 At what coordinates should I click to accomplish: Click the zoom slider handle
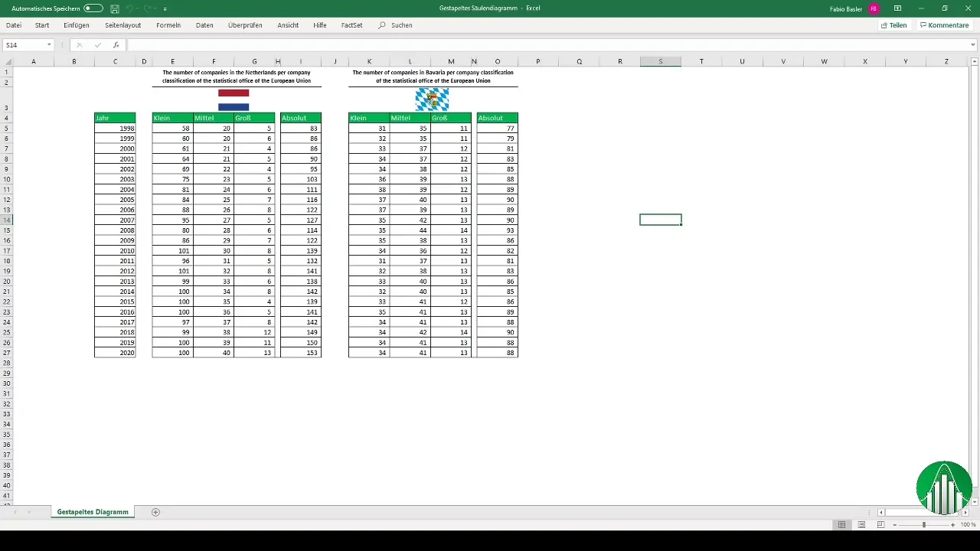[x=924, y=525]
